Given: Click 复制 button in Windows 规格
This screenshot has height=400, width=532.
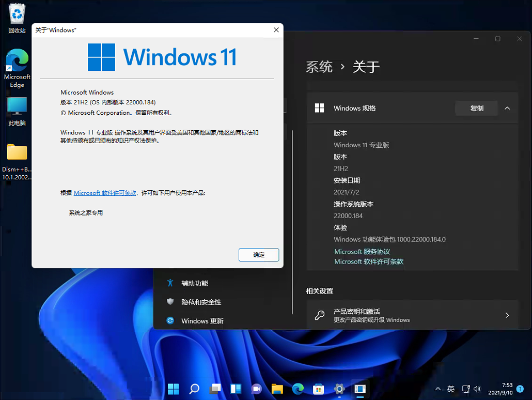Looking at the screenshot, I should pyautogui.click(x=476, y=109).
